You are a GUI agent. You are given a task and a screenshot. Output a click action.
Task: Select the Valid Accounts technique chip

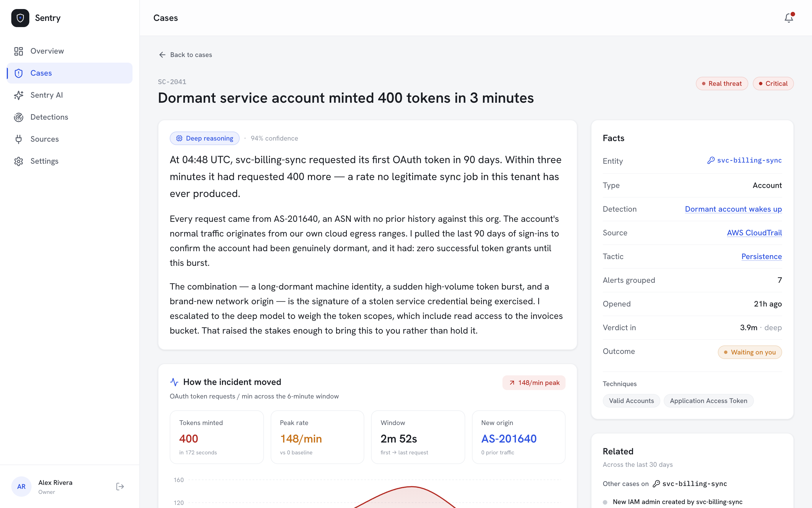click(x=631, y=401)
